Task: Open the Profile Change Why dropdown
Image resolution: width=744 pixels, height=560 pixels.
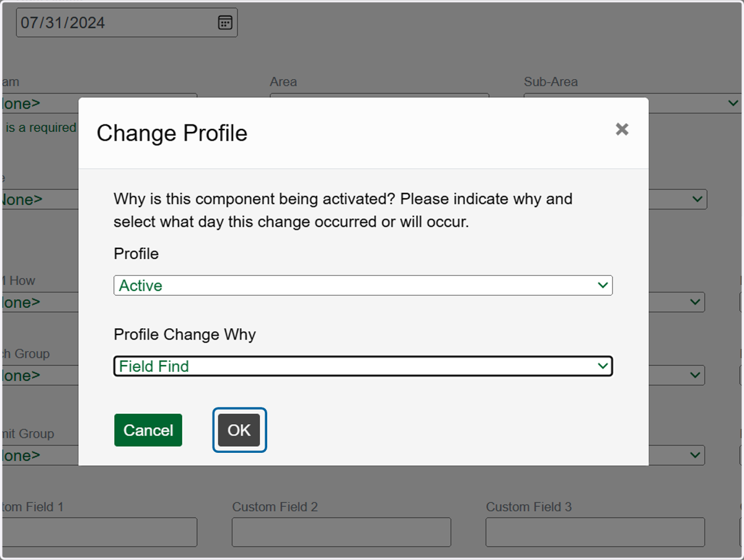Action: tap(363, 366)
